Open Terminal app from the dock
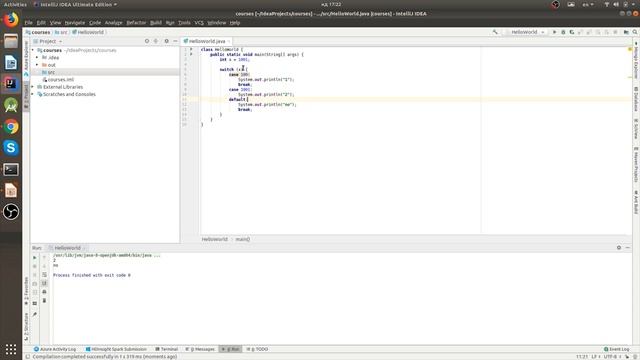The height and width of the screenshot is (360, 640). tap(11, 169)
